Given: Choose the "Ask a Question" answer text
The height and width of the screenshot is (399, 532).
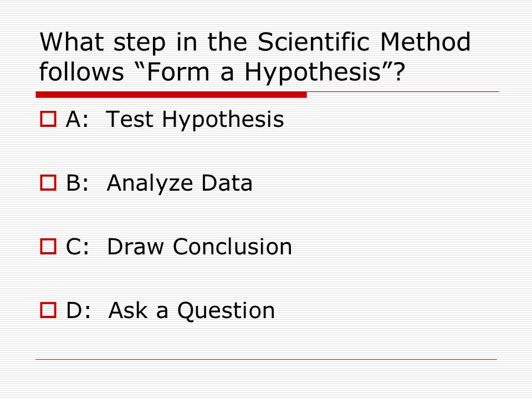Looking at the screenshot, I should tap(192, 311).
